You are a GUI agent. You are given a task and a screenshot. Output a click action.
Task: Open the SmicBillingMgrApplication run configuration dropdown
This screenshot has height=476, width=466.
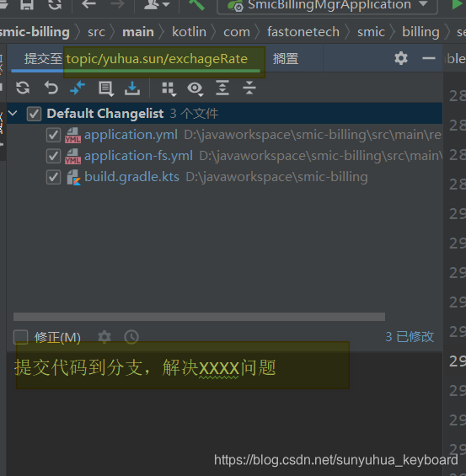[328, 5]
